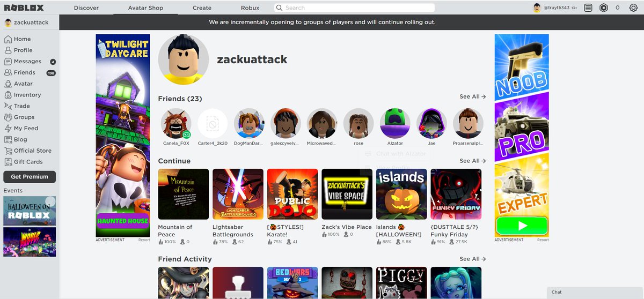Open Messages in the sidebar
The height and width of the screenshot is (299, 644).
tap(23, 62)
